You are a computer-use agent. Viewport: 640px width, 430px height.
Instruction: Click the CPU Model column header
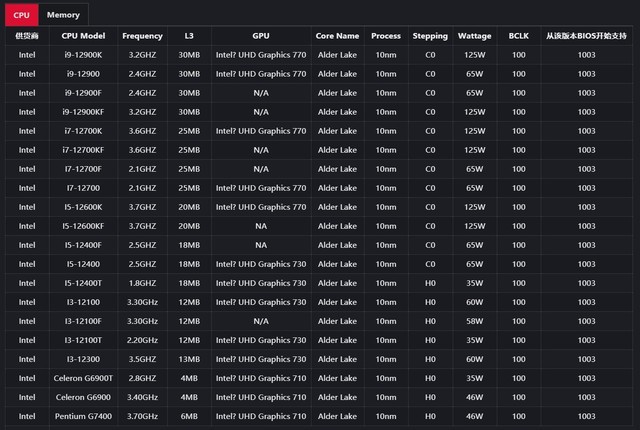[84, 36]
